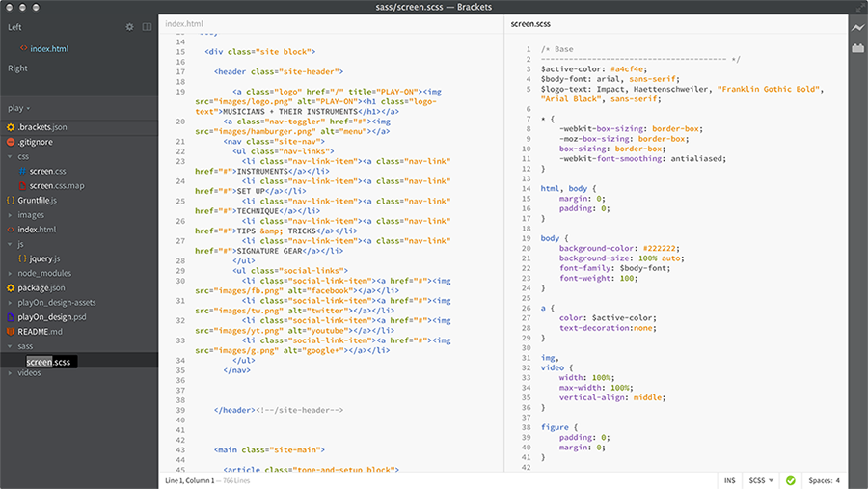Click the indent size number 4
This screenshot has width=868, height=489.
[x=837, y=480]
